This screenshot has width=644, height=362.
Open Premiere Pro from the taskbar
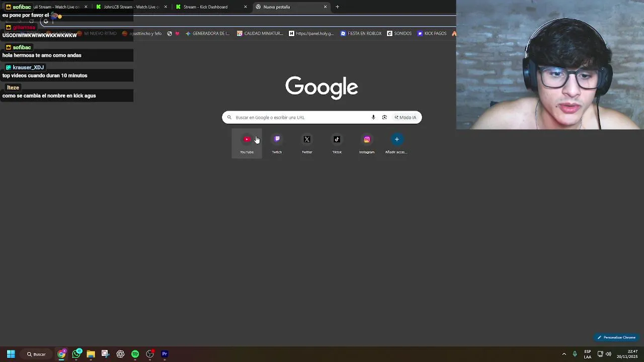tap(165, 354)
